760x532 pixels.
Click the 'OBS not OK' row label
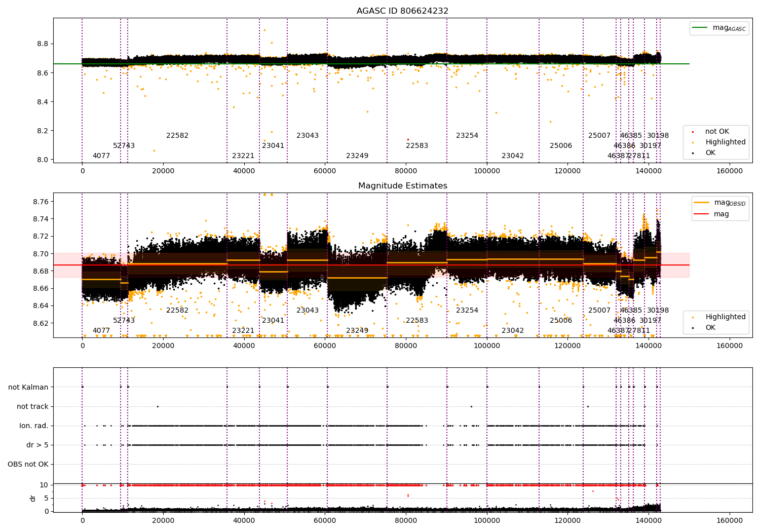coord(28,464)
